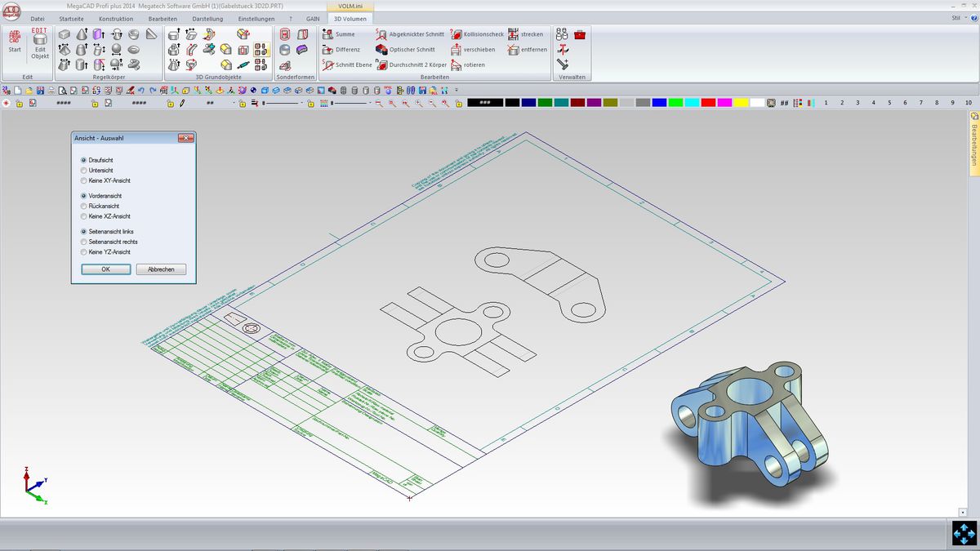Select the sphere primitive in Regelkörper
Viewport: 980px width, 551px height.
coord(117,50)
